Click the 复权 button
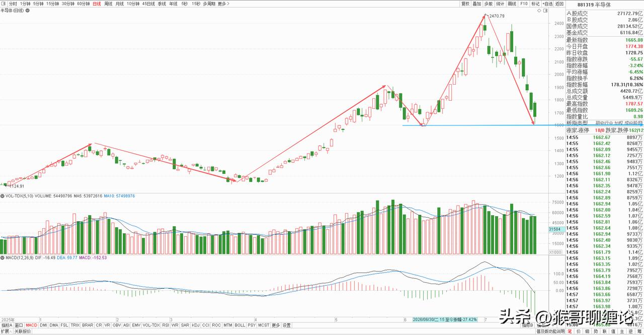This screenshot has width=644, height=335. point(465,4)
